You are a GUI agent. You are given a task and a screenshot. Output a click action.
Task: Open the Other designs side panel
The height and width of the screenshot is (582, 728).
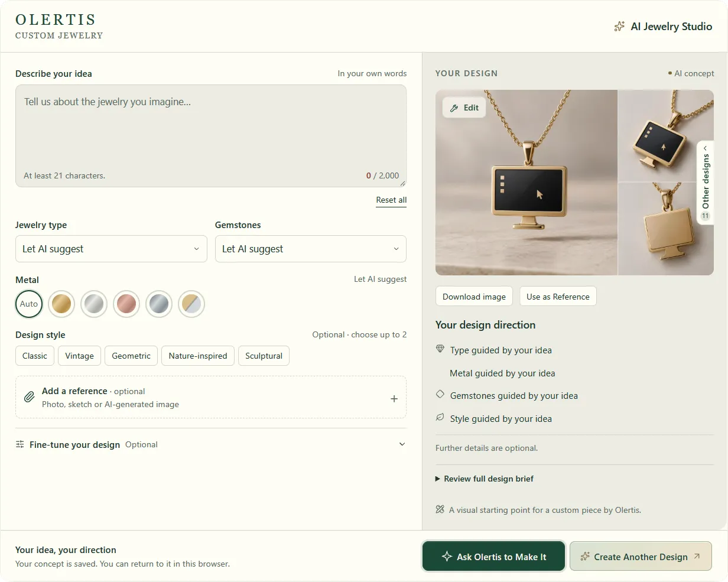[706, 183]
